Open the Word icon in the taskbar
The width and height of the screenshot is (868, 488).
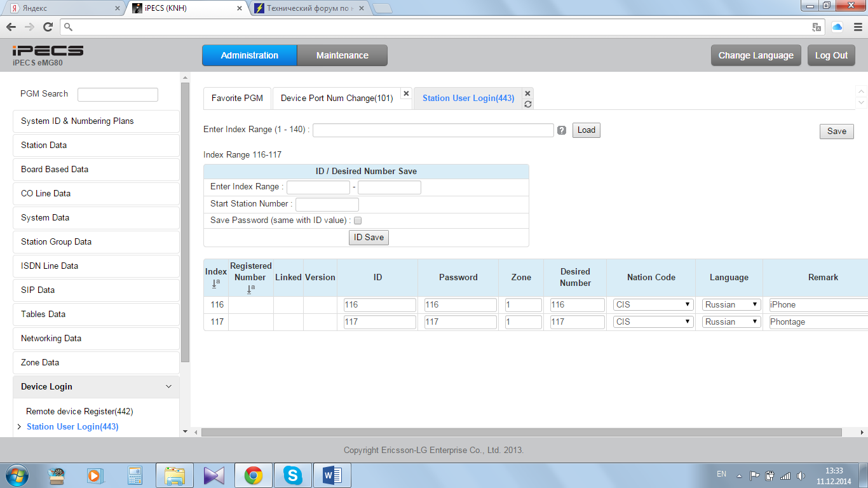click(332, 475)
